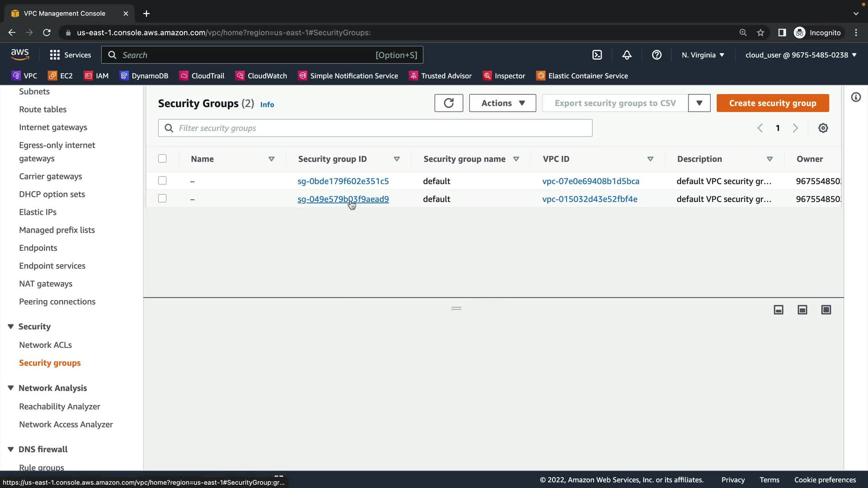Open the N. Virginia region selector
Viewport: 868px width, 488px height.
(x=703, y=55)
